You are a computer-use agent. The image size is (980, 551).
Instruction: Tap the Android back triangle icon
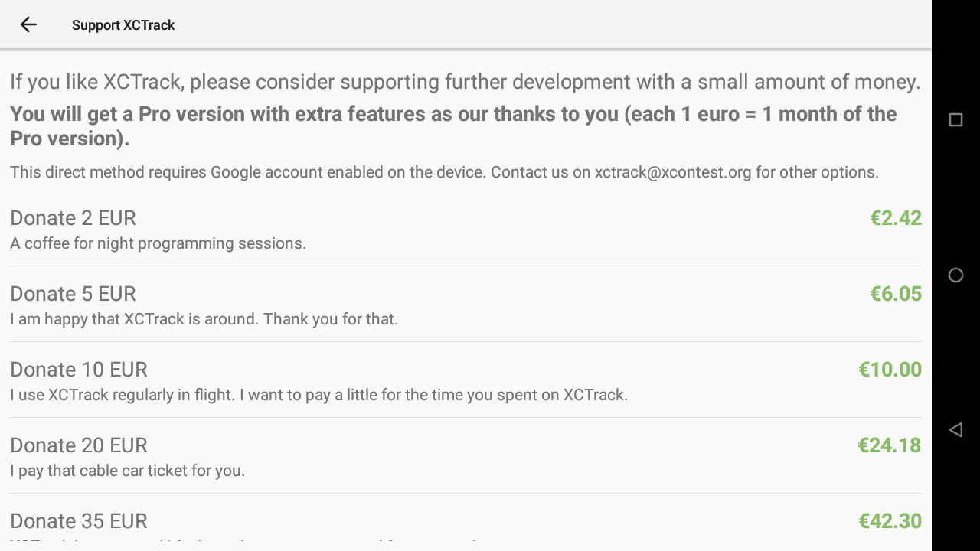pos(955,429)
